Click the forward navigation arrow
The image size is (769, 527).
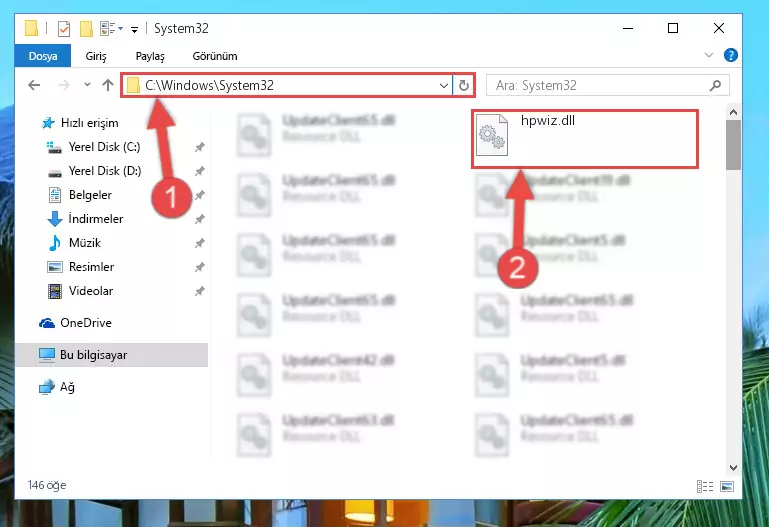point(64,85)
